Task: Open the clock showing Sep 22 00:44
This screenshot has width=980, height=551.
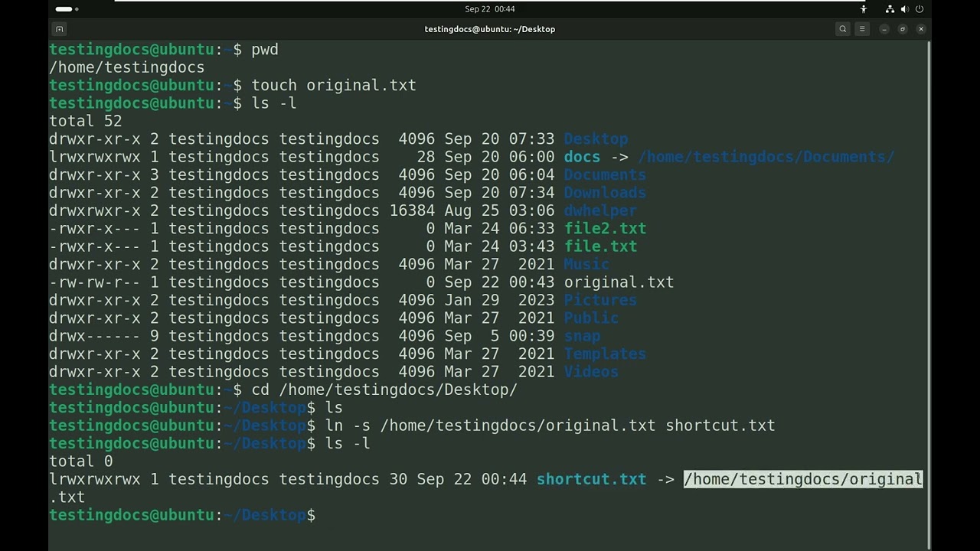Action: 490,9
